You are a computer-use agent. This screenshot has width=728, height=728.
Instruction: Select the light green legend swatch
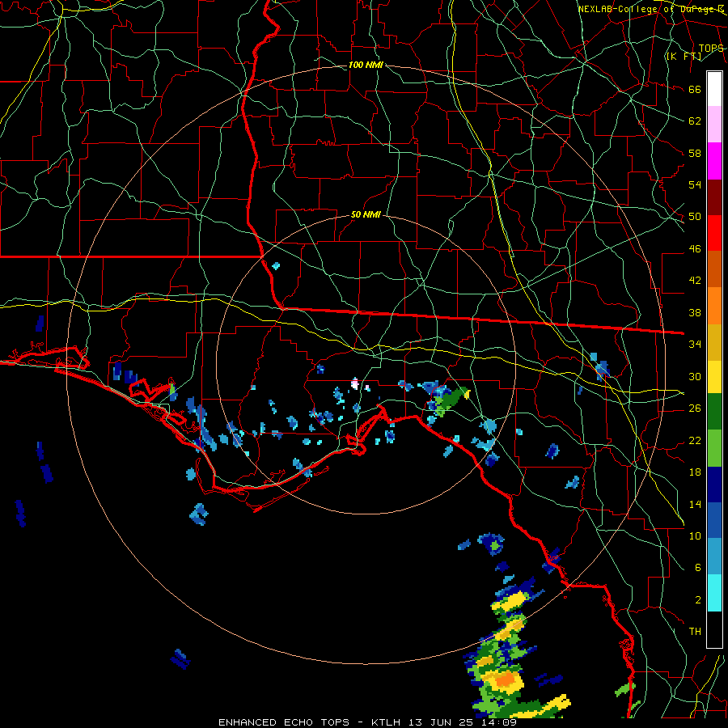[x=714, y=448]
